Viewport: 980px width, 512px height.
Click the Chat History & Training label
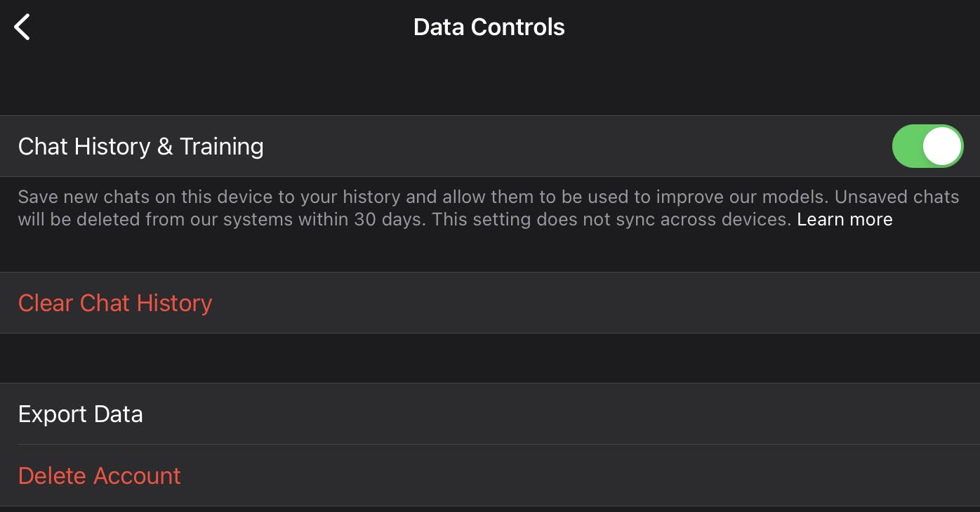[141, 146]
